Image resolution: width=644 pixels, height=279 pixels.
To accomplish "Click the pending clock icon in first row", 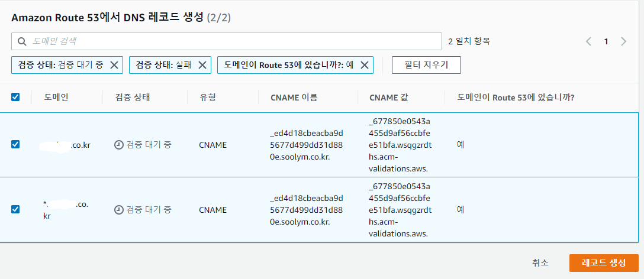I will click(118, 145).
